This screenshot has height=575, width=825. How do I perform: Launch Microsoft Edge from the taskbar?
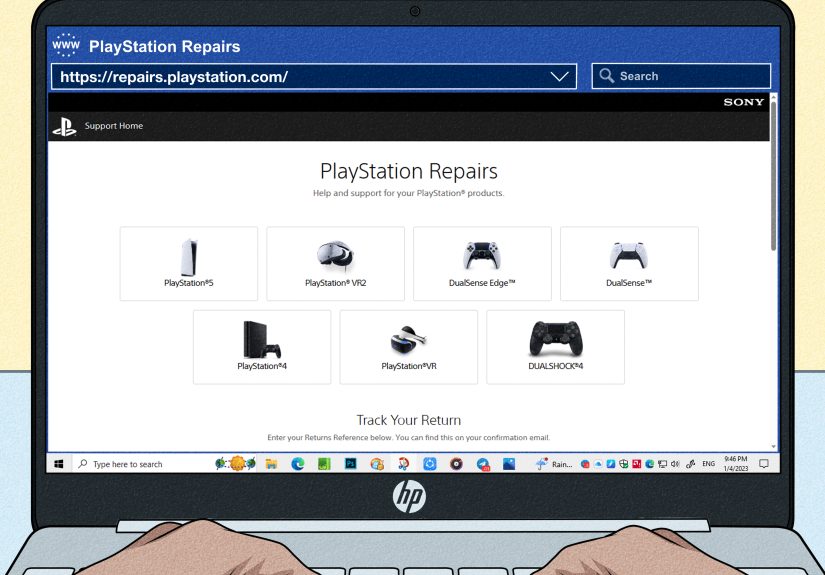[298, 464]
